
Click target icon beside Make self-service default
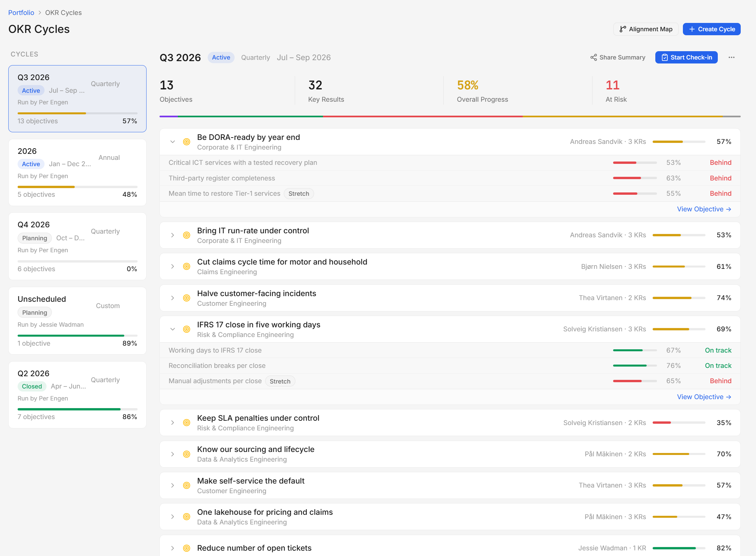(x=186, y=485)
